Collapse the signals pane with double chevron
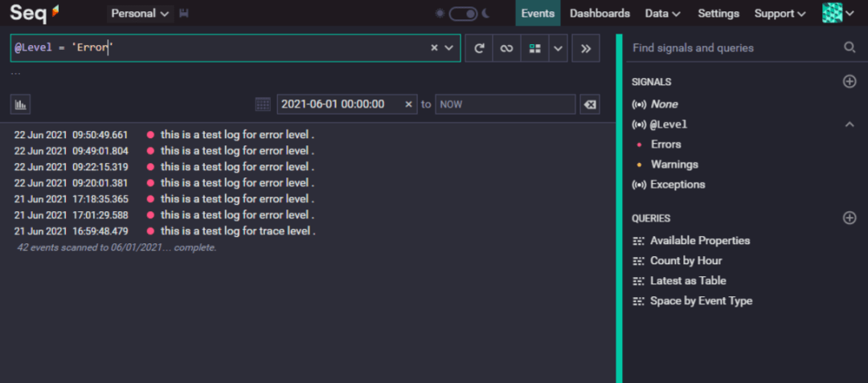Screen dimensions: 868x383 (586, 48)
